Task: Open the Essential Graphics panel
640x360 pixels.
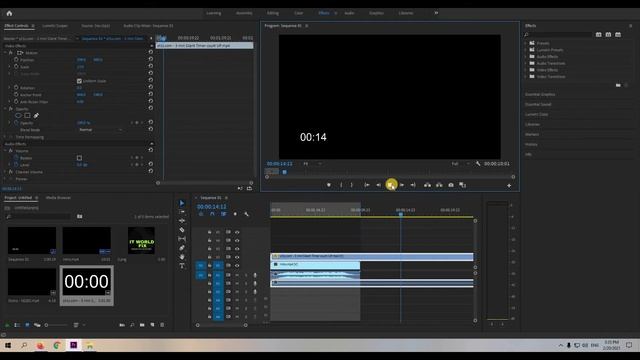Action: 540,94
